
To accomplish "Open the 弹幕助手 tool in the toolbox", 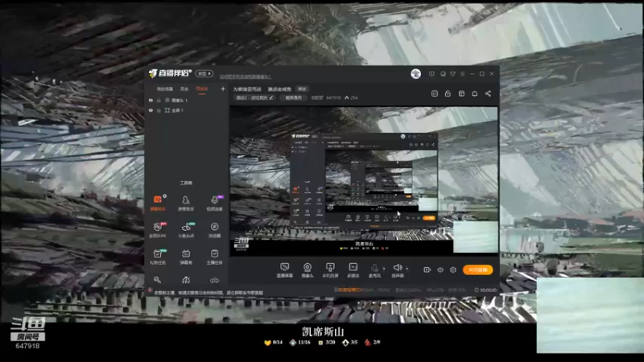I will 158,203.
